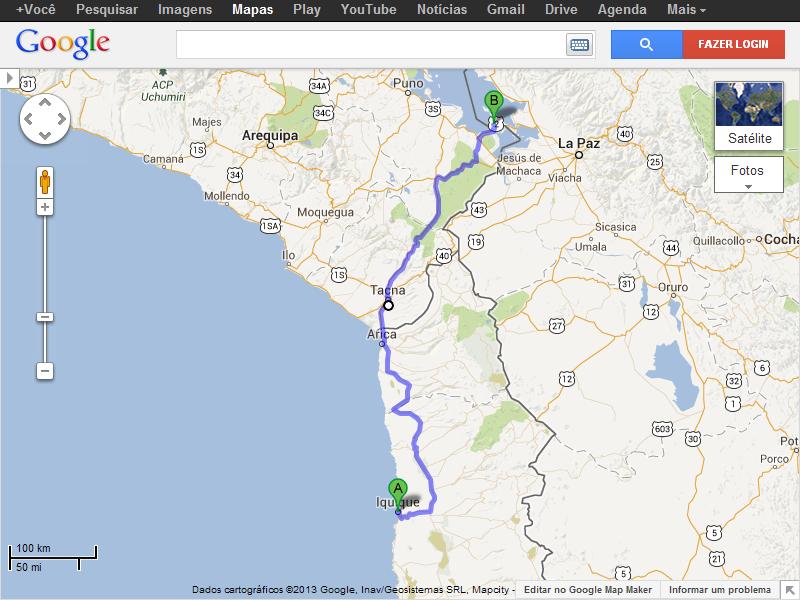Screen dimensions: 800x600
Task: Click the Arequipa city label
Action: pyautogui.click(x=270, y=135)
